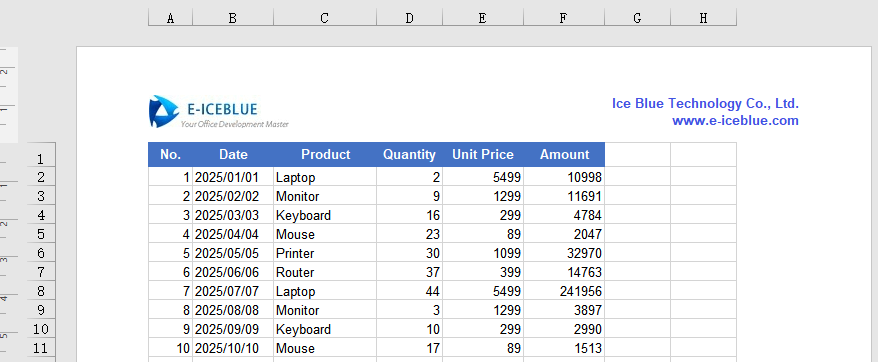Select the 'Unit Price' header cell

[483, 155]
